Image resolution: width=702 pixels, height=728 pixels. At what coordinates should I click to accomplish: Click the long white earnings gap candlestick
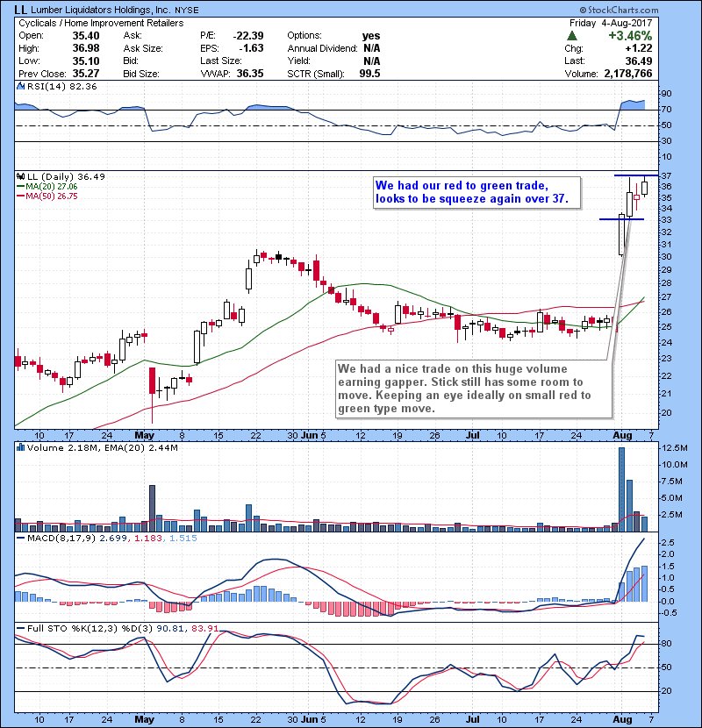point(621,234)
